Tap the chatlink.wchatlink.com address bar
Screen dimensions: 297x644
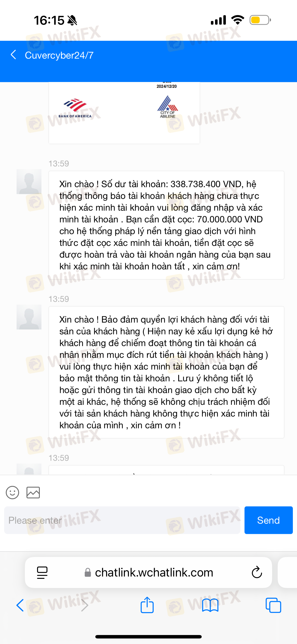(148, 573)
